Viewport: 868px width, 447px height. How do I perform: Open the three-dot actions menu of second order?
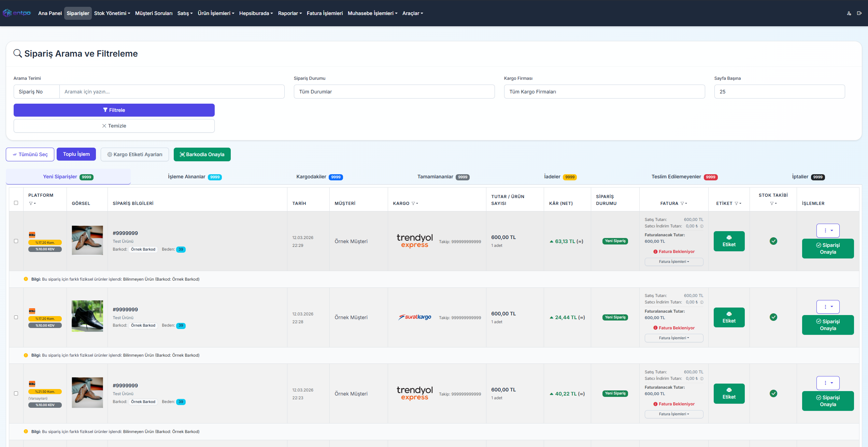[x=827, y=307]
